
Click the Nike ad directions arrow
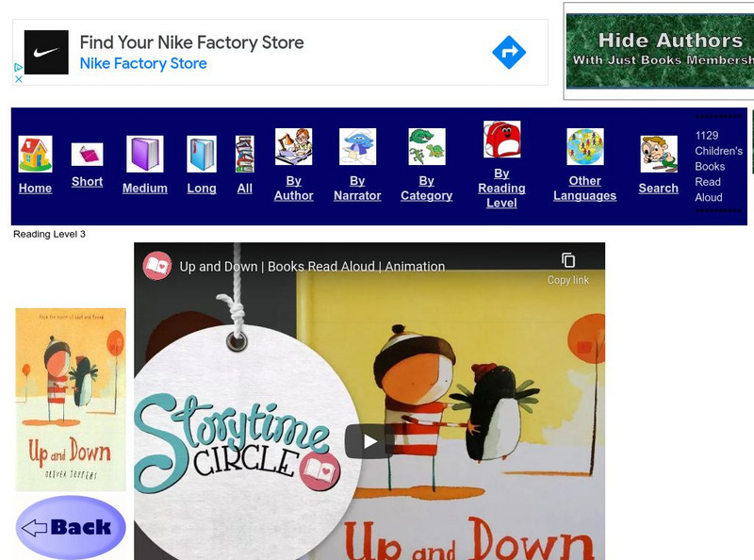pos(509,53)
